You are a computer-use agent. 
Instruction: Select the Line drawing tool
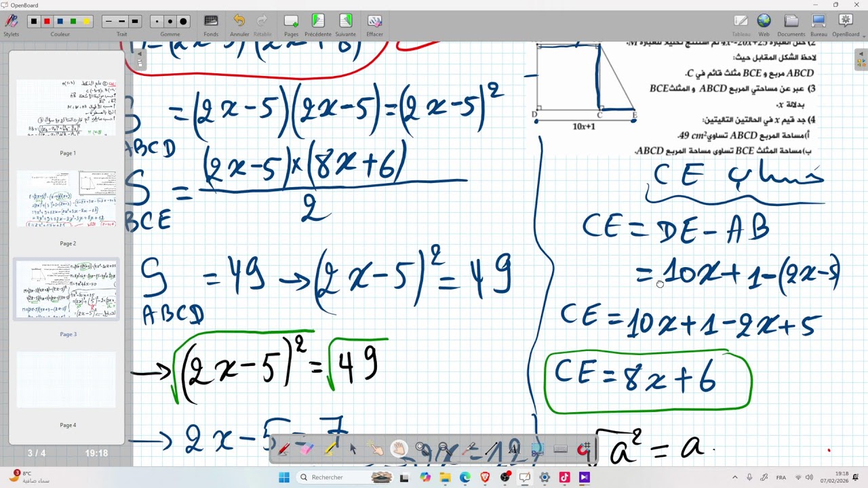tap(491, 449)
